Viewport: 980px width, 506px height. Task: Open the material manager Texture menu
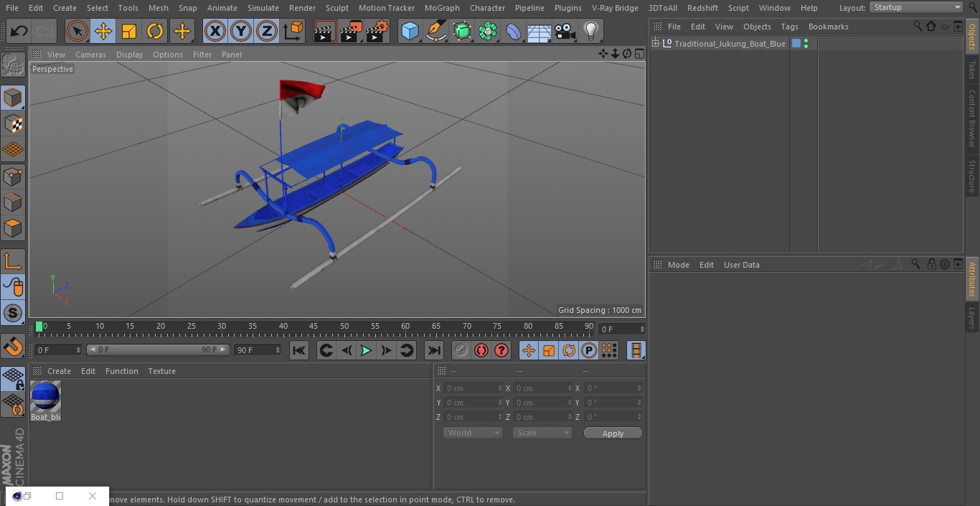point(162,371)
